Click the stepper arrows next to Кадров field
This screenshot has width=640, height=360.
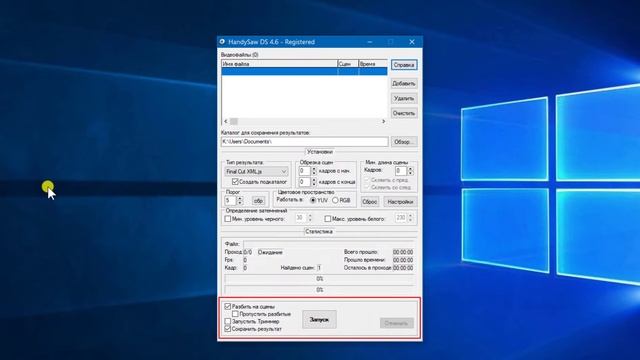411,171
